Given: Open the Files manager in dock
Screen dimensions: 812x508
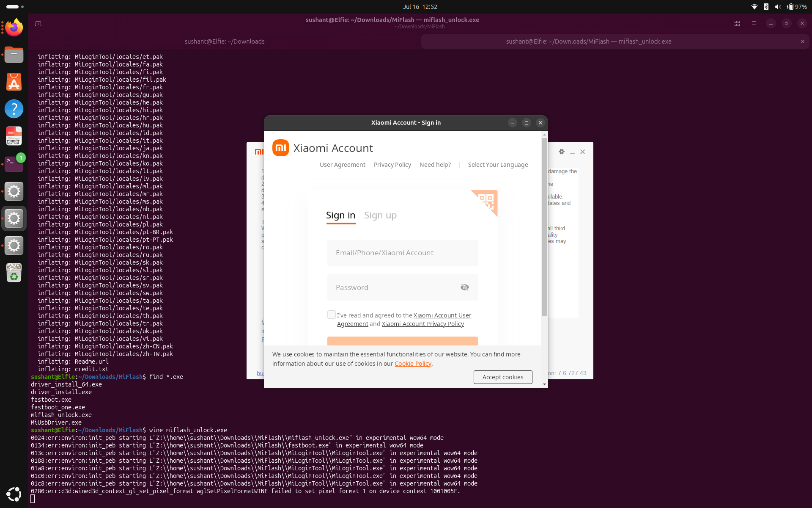Looking at the screenshot, I should tap(14, 55).
